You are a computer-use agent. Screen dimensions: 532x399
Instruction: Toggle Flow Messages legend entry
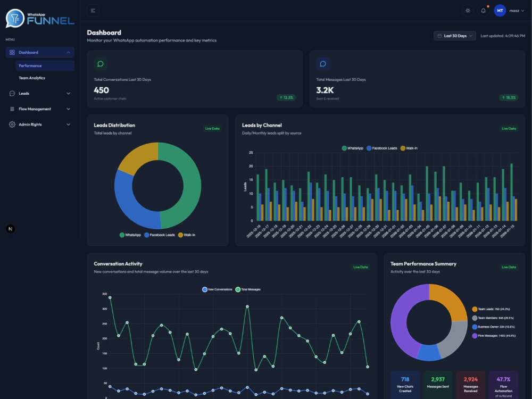tap(494, 336)
